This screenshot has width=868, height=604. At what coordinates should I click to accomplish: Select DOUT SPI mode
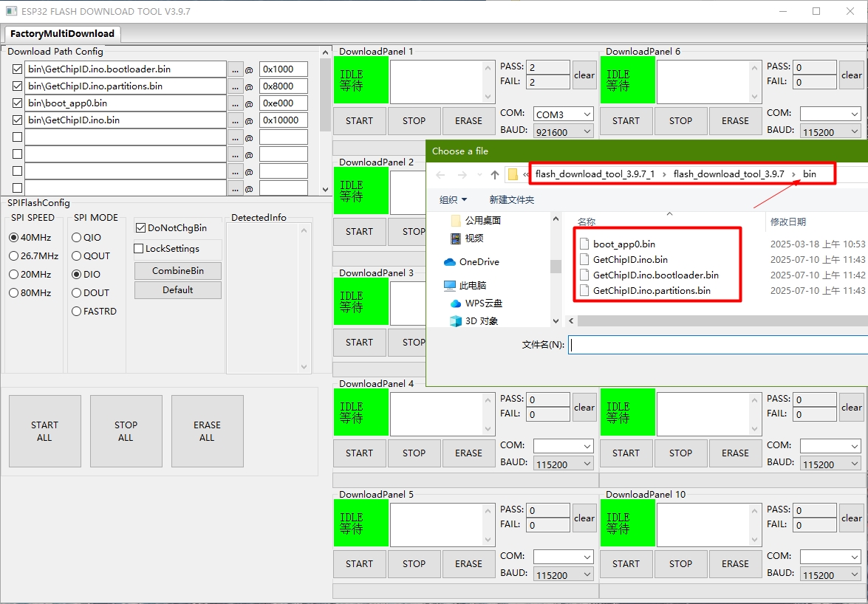click(x=77, y=293)
